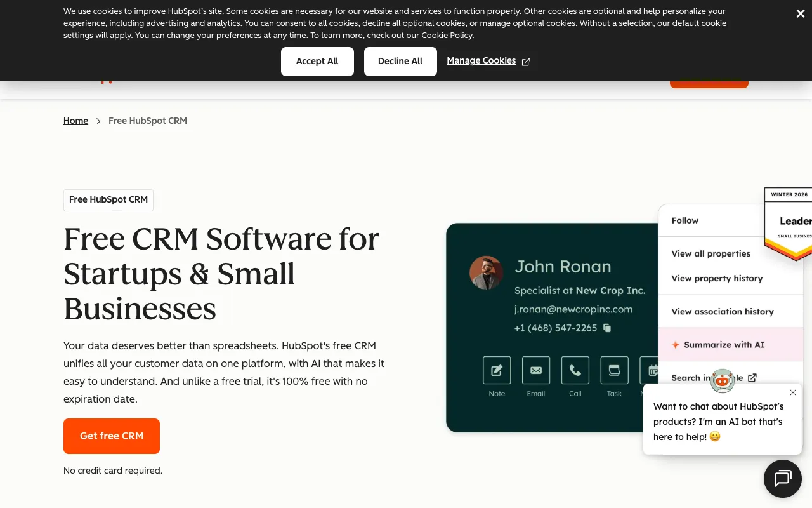Viewport: 812px width, 508px height.
Task: Create a note from the contact card
Action: click(497, 370)
